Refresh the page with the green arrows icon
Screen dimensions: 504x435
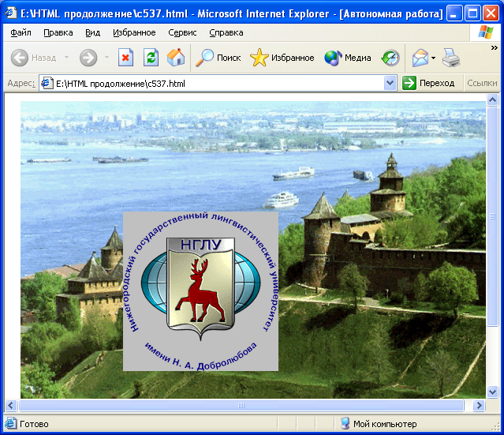pos(151,58)
